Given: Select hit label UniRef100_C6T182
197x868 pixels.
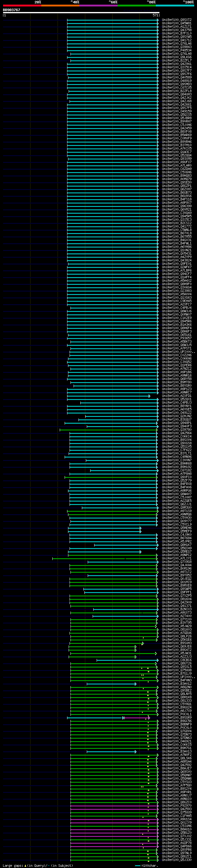Looking at the screenshot, I should (177, 470).
